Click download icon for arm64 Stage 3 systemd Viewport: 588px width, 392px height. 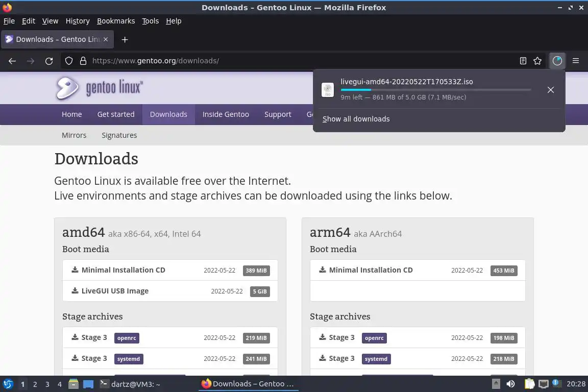coord(323,358)
